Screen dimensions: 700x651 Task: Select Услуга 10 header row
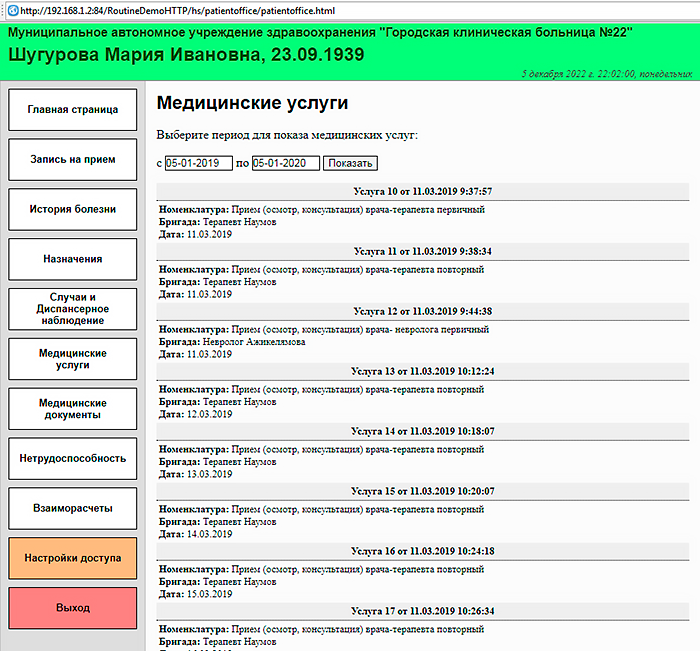click(423, 191)
